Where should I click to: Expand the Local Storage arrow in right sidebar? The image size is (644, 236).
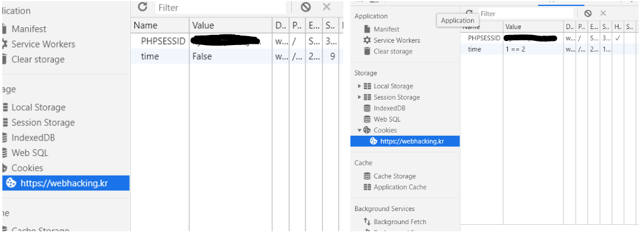[x=359, y=87]
